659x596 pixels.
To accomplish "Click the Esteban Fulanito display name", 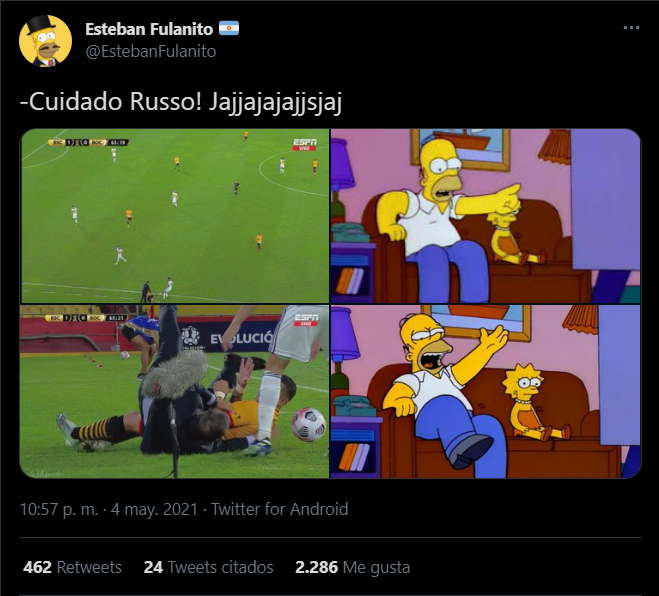I will [x=149, y=29].
